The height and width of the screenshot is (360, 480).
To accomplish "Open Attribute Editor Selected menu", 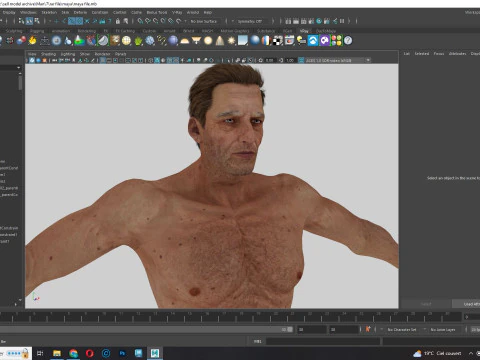I will [422, 53].
